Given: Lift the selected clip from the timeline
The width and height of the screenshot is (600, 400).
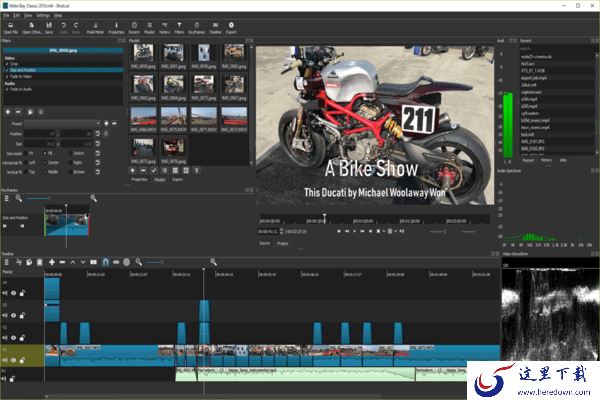Looking at the screenshot, I should pos(73,262).
